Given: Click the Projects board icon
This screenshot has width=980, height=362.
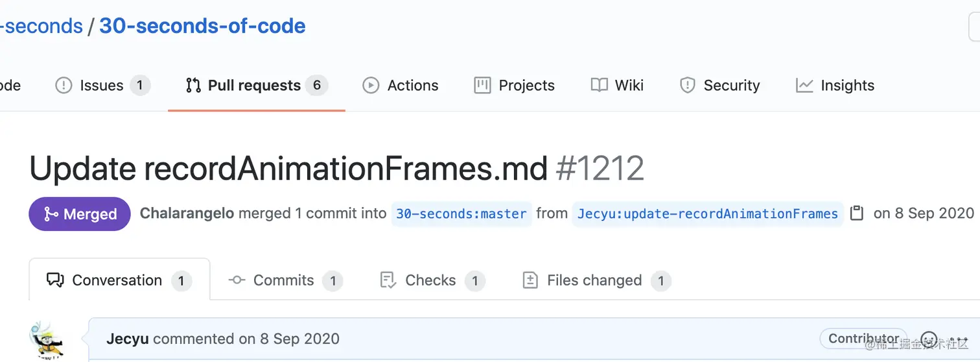Looking at the screenshot, I should coord(482,86).
